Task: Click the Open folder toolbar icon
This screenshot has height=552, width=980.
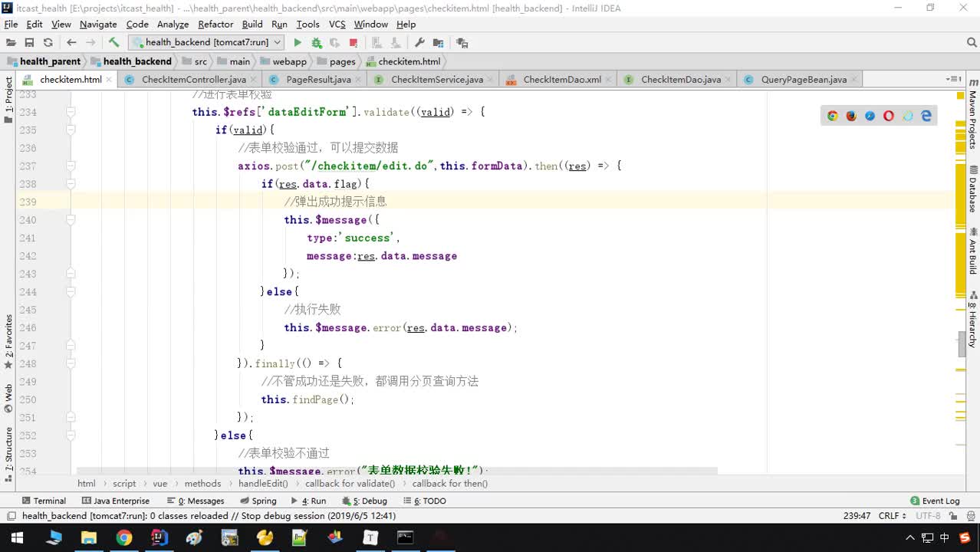Action: click(11, 43)
